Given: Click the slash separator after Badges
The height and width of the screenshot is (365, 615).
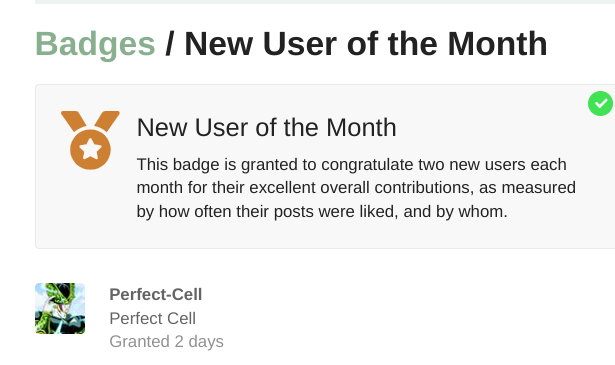Looking at the screenshot, I should pyautogui.click(x=169, y=44).
